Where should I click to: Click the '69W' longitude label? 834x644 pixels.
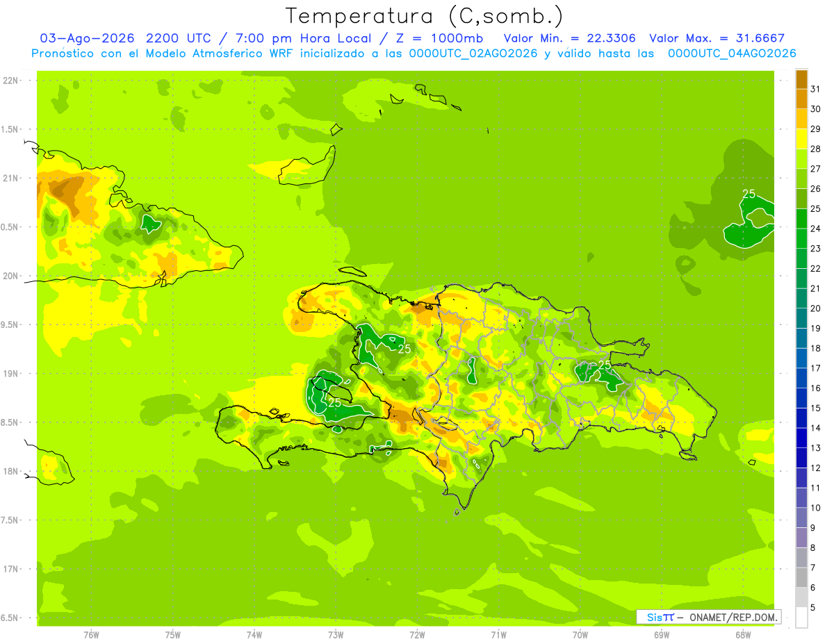[x=662, y=634]
